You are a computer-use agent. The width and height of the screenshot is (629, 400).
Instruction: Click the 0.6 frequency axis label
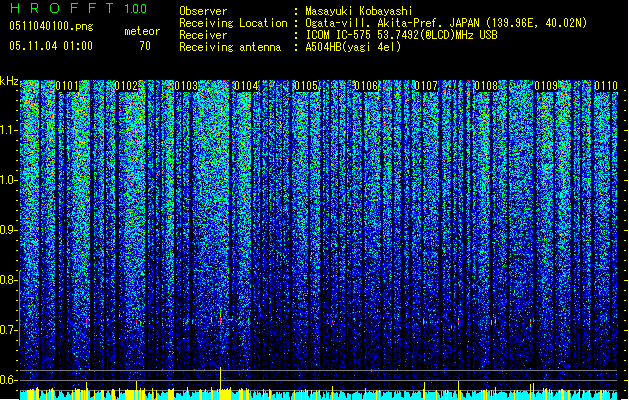click(x=8, y=380)
